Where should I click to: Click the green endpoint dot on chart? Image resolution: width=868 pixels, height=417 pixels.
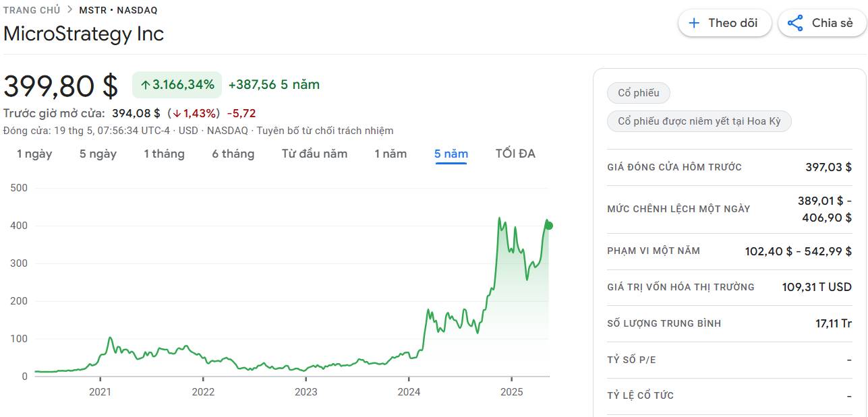(x=548, y=226)
